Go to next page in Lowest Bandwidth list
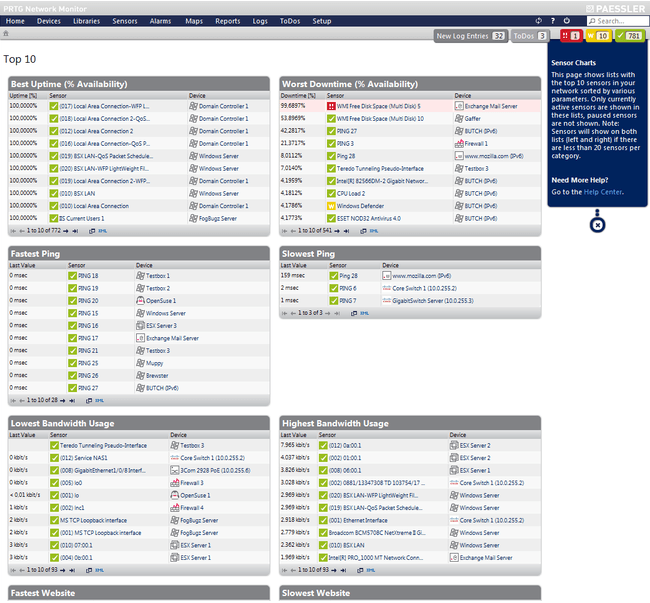Viewport: 650px width, 603px height. [x=63, y=570]
